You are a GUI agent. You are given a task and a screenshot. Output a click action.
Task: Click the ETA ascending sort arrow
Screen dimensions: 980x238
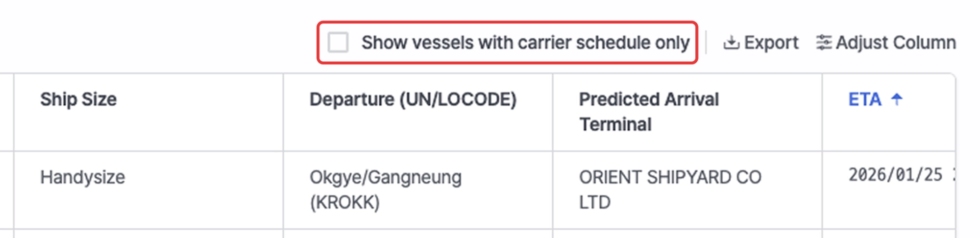pyautogui.click(x=897, y=99)
